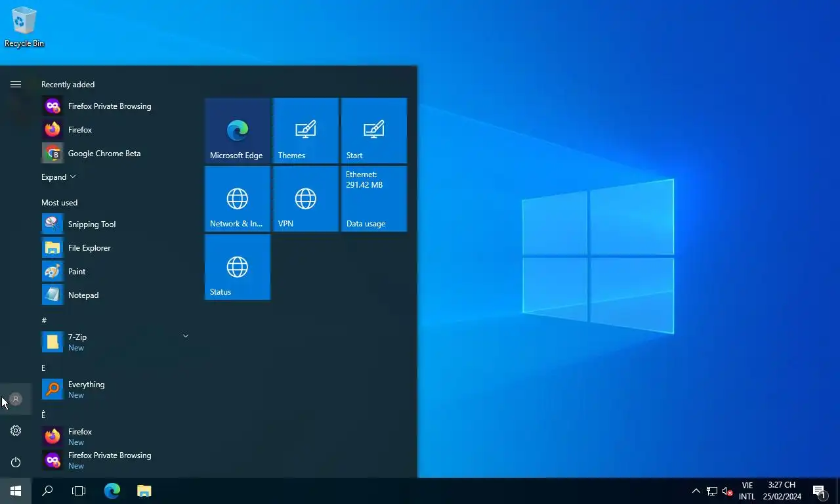Click the Recently added heading
840x504 pixels.
(68, 85)
